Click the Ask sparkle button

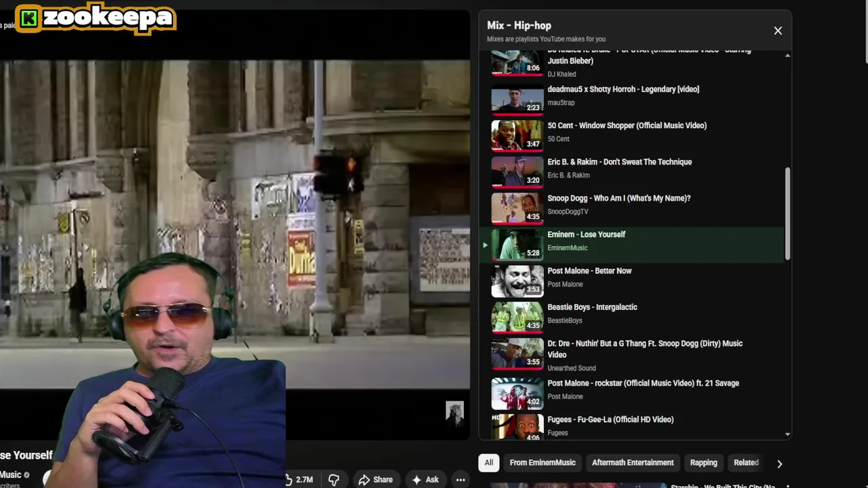425,480
